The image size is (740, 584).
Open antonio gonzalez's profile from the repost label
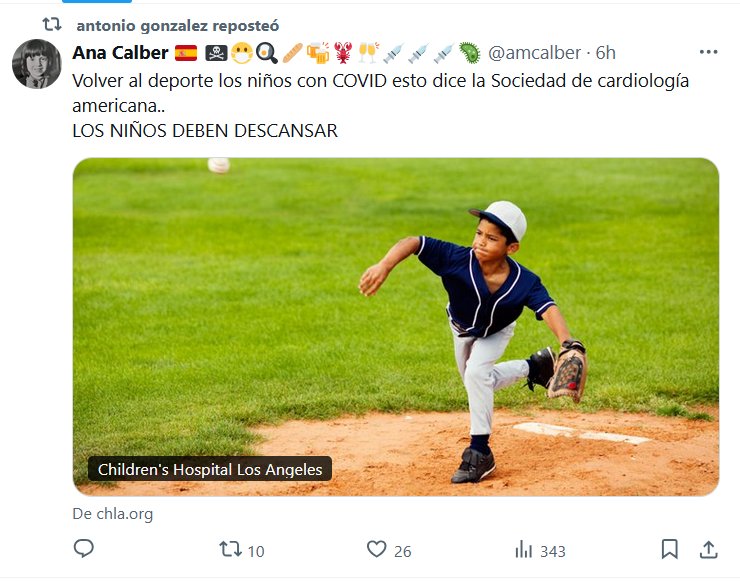(x=178, y=25)
